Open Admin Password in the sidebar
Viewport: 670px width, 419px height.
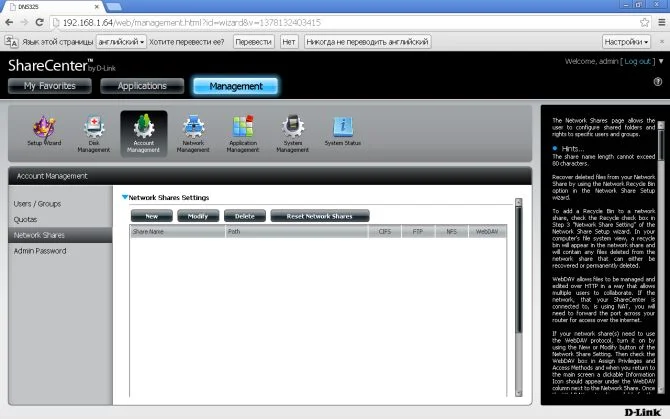[x=40, y=250]
